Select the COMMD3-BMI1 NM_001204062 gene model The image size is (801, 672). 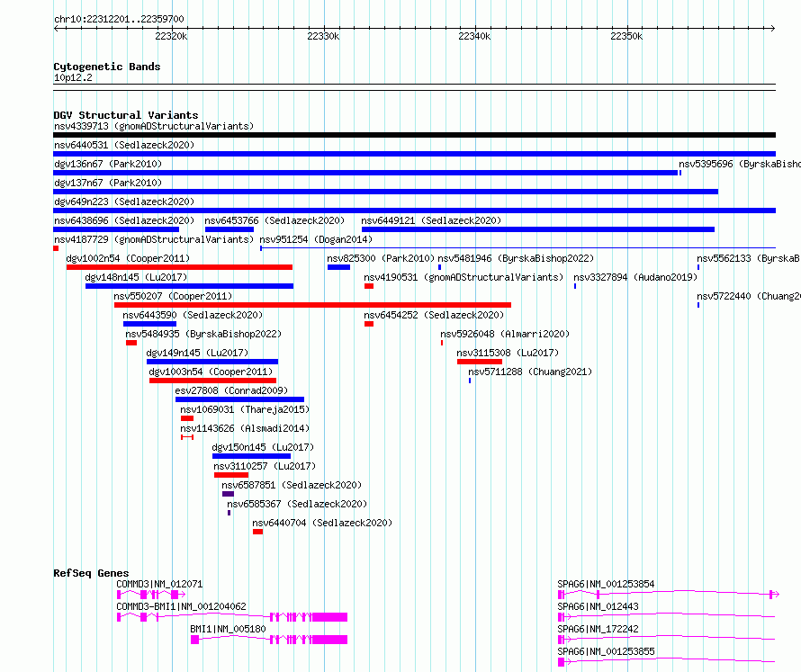(x=232, y=617)
